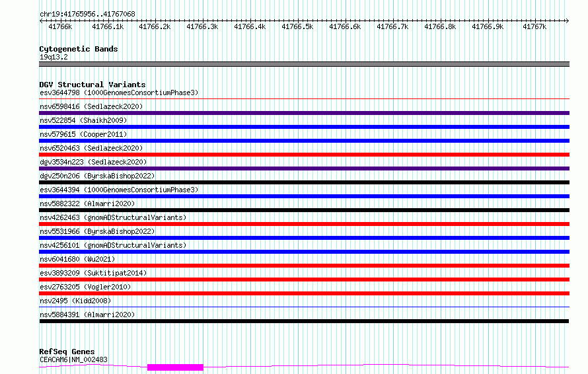Screen dimensions: 588x374
Task: Click the thin red line under esv3644798
Action: (x=304, y=99)
